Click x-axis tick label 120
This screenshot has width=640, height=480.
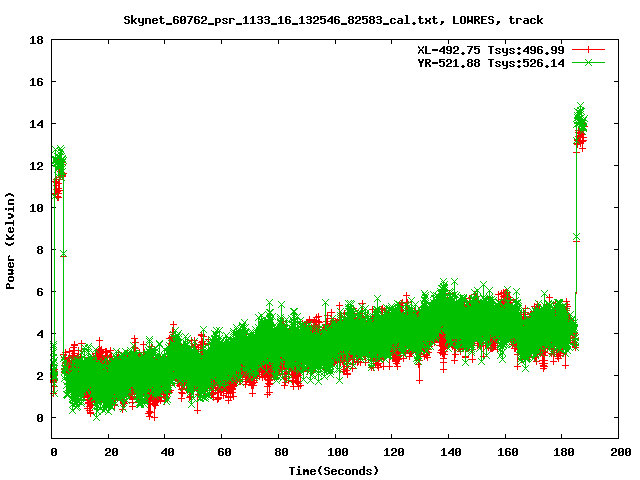[394, 452]
